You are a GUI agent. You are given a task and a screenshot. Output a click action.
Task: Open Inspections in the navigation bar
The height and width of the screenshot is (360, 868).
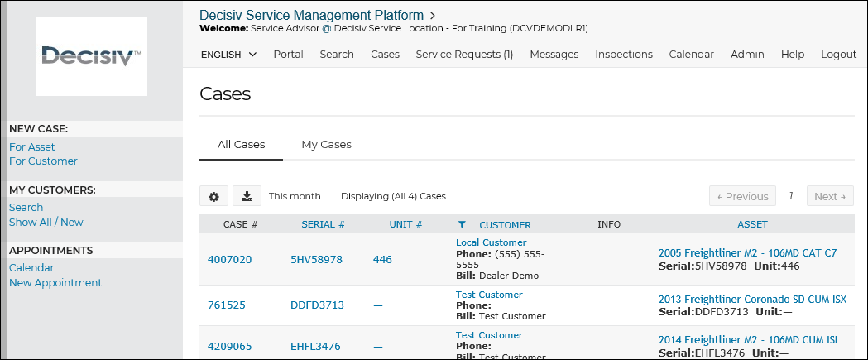point(624,55)
